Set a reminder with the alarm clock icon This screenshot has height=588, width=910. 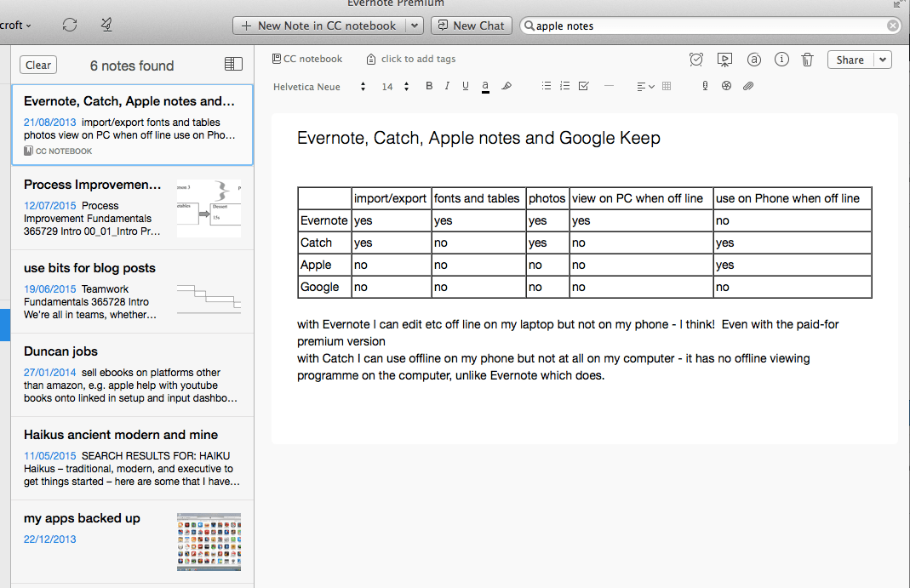click(696, 60)
